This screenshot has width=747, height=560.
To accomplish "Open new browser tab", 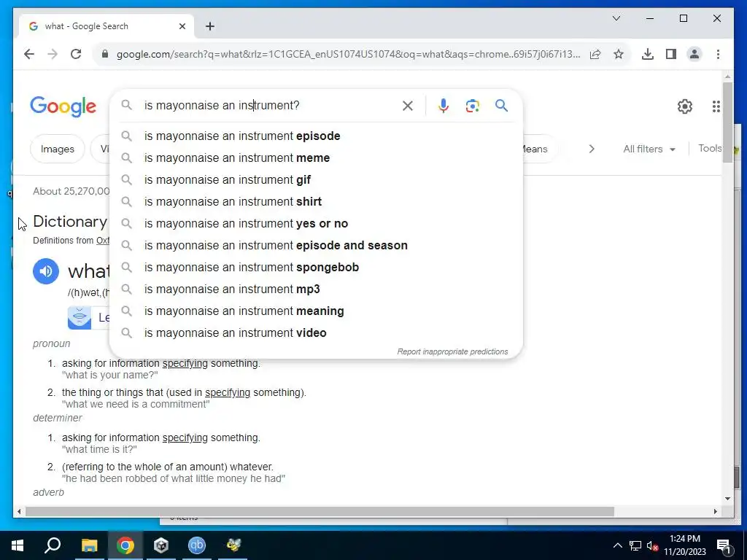I will (x=210, y=26).
